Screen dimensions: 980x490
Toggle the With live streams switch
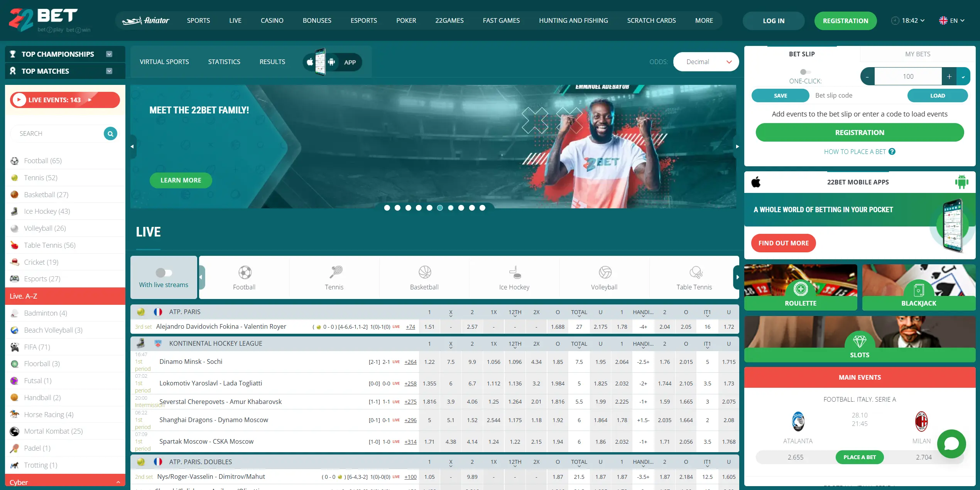(163, 272)
